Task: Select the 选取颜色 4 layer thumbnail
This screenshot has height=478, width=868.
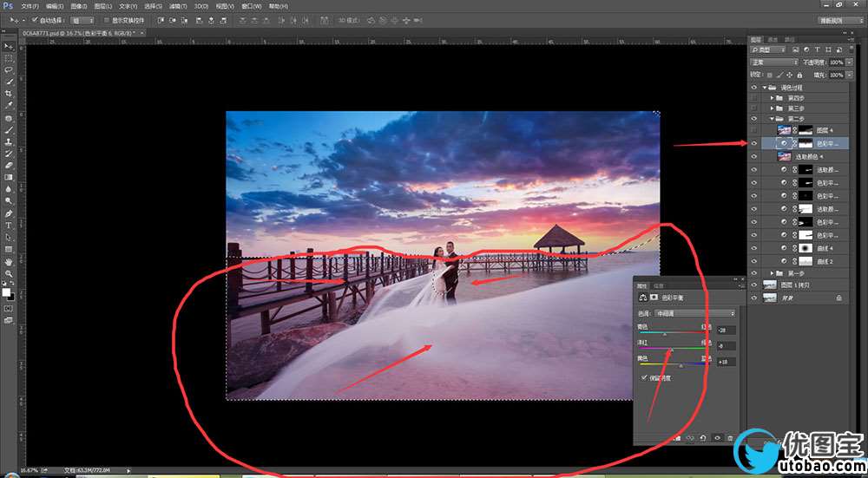Action: pyautogui.click(x=784, y=156)
